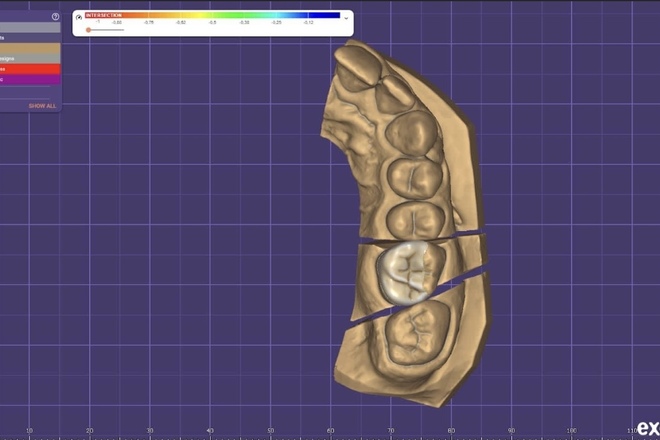Click the rear molar behind the crown
This screenshot has width=660, height=440.
tap(417, 333)
